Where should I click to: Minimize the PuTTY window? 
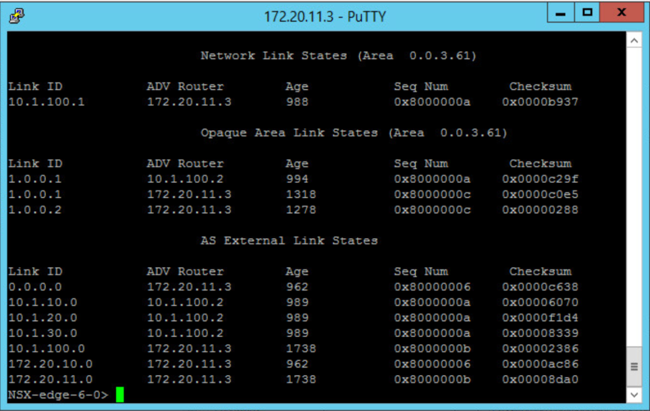(x=560, y=13)
